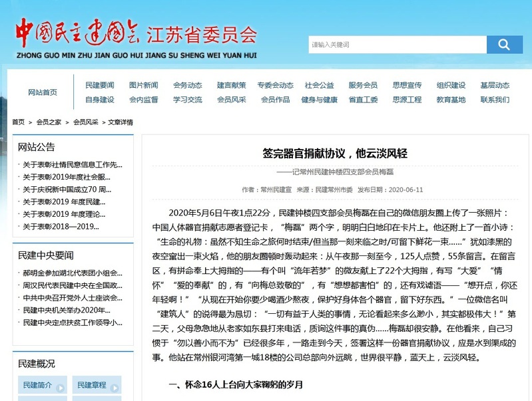Click the source text 来源:民建常州市委

325,190
